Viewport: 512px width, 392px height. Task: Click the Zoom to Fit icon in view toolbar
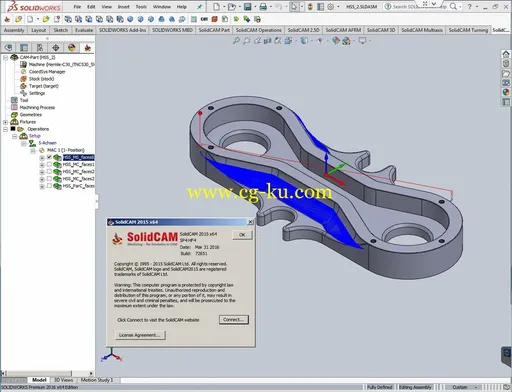tap(236, 41)
